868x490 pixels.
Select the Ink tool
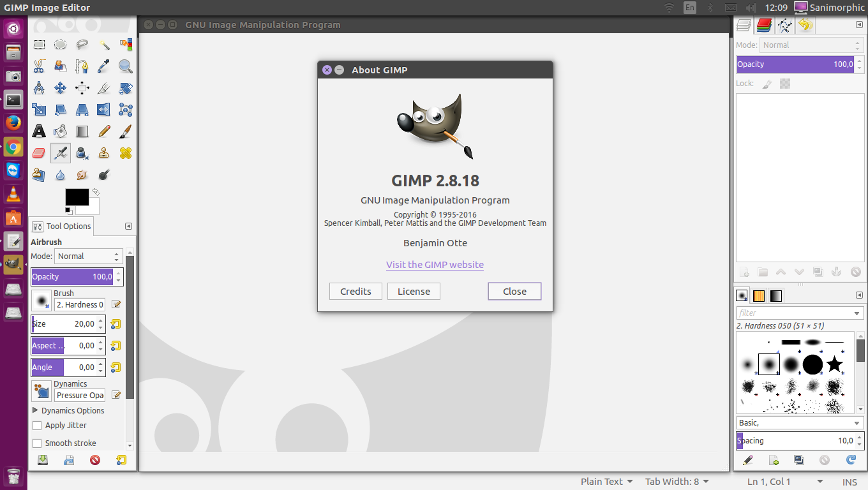pyautogui.click(x=82, y=153)
